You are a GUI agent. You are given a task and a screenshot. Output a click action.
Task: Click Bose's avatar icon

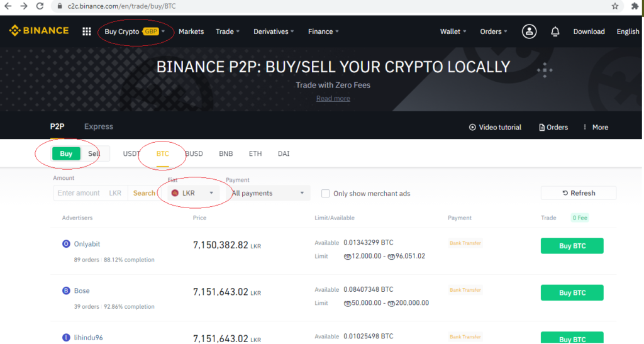pos(65,291)
